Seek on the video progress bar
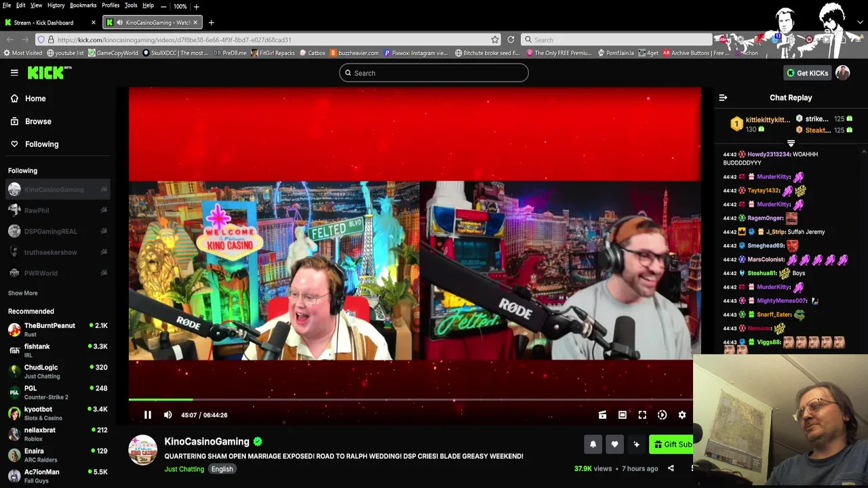Screen dimensions: 868x488 coord(411,400)
